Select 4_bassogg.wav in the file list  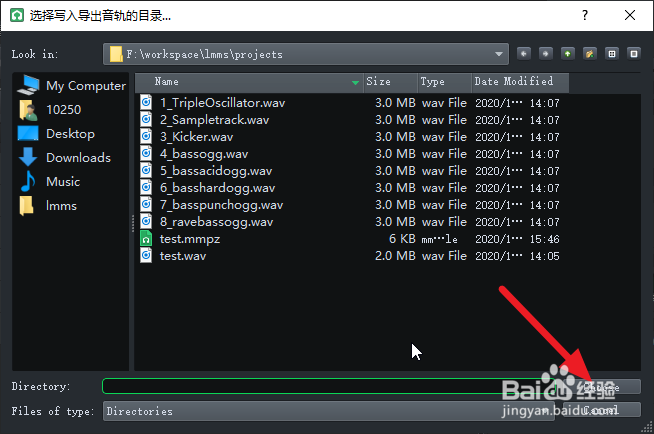pos(204,154)
